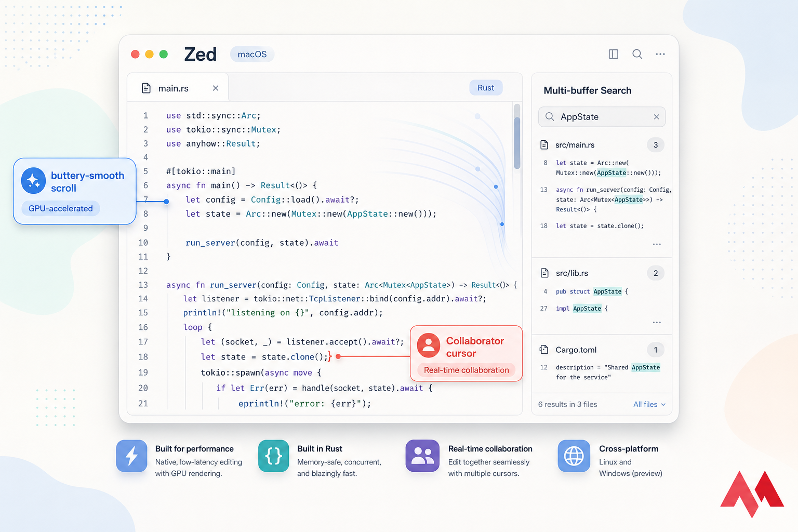Screen dimensions: 798x532
Task: Click the search field magnifier icon
Action: [x=550, y=117]
